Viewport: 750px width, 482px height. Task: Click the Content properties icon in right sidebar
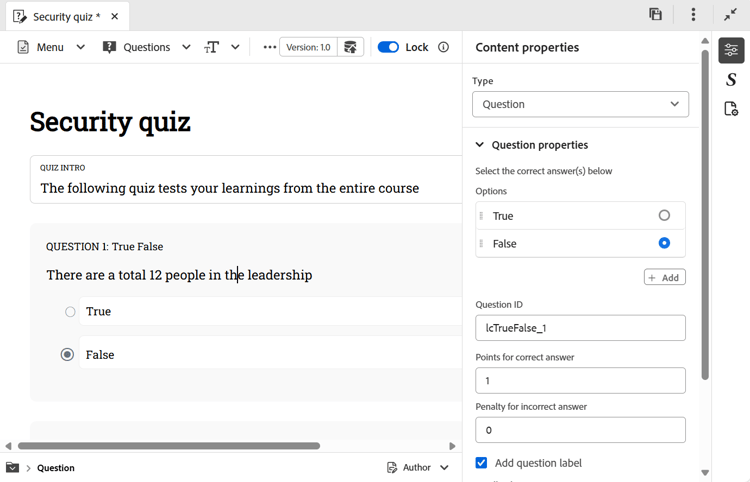731,50
